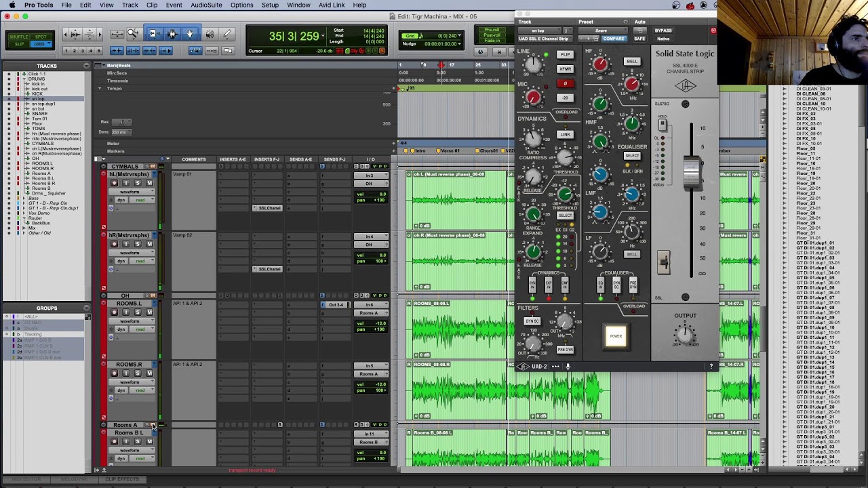Click the Apple menu icon
This screenshot has height=488, width=868.
coord(12,5)
